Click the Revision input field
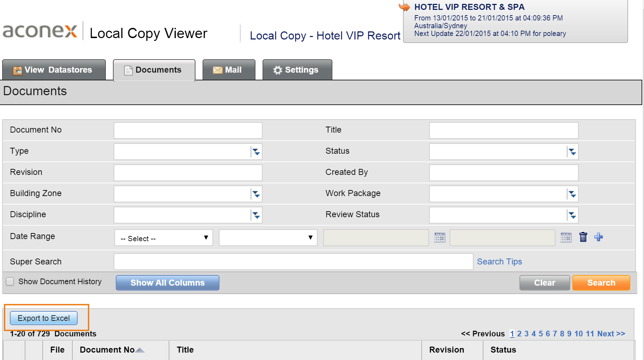 pyautogui.click(x=188, y=173)
